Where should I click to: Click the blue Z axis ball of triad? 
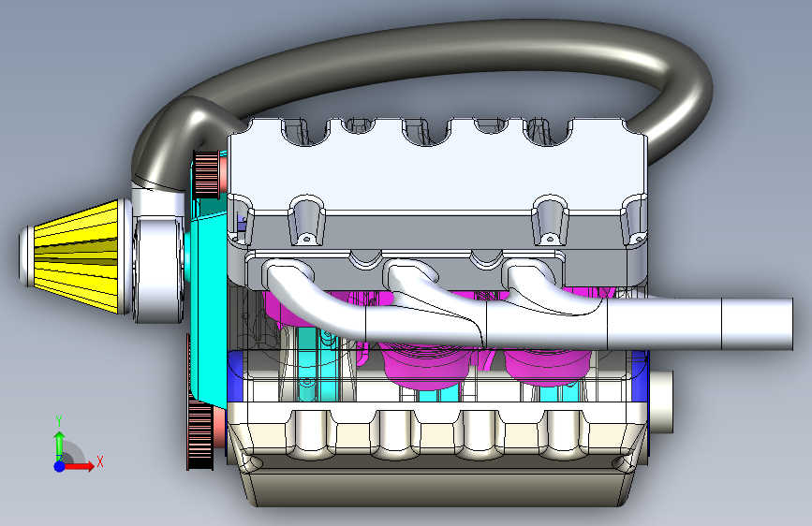pyautogui.click(x=59, y=466)
